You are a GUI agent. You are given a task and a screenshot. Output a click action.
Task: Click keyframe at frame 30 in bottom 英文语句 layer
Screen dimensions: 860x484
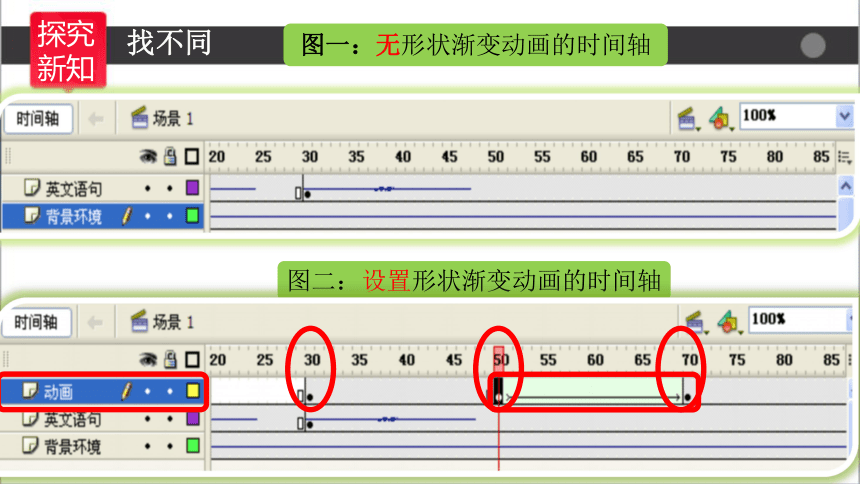click(309, 424)
